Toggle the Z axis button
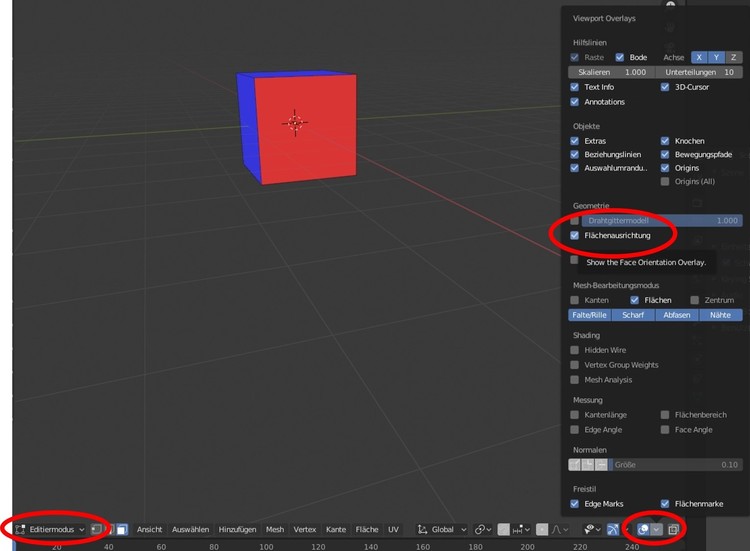 (734, 57)
